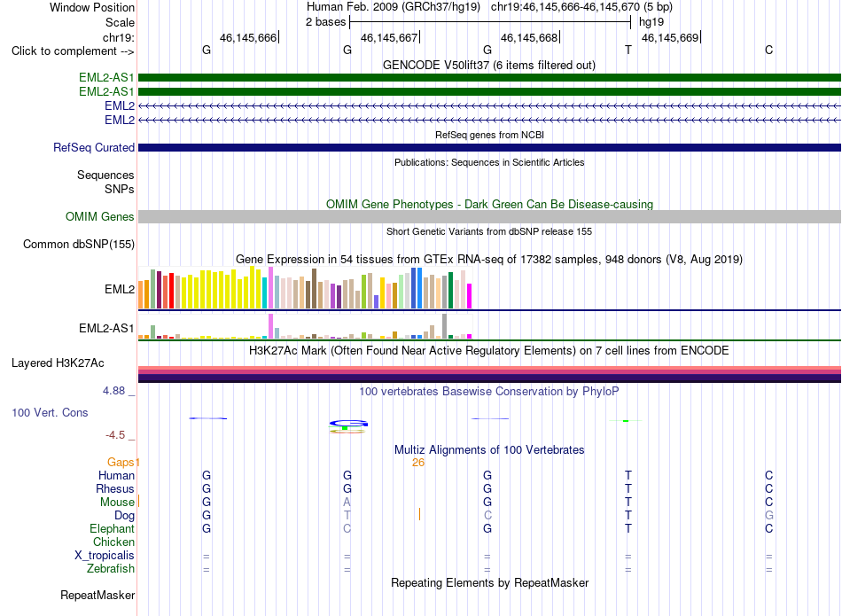Image resolution: width=842 pixels, height=616 pixels.
Task: Open the EML2 GTEx expression bar chart
Action: point(305,288)
